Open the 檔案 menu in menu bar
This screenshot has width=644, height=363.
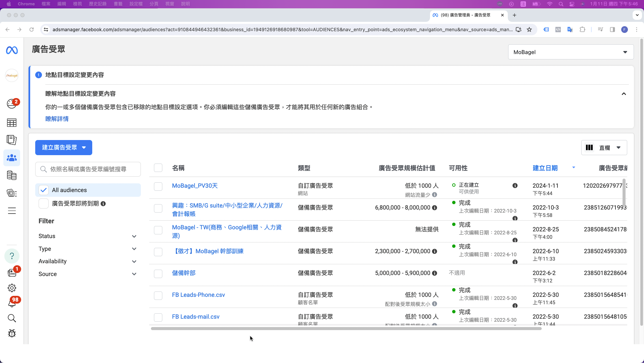46,4
